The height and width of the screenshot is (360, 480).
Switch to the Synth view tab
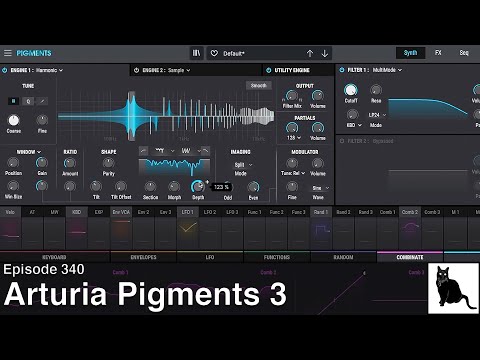click(x=410, y=53)
